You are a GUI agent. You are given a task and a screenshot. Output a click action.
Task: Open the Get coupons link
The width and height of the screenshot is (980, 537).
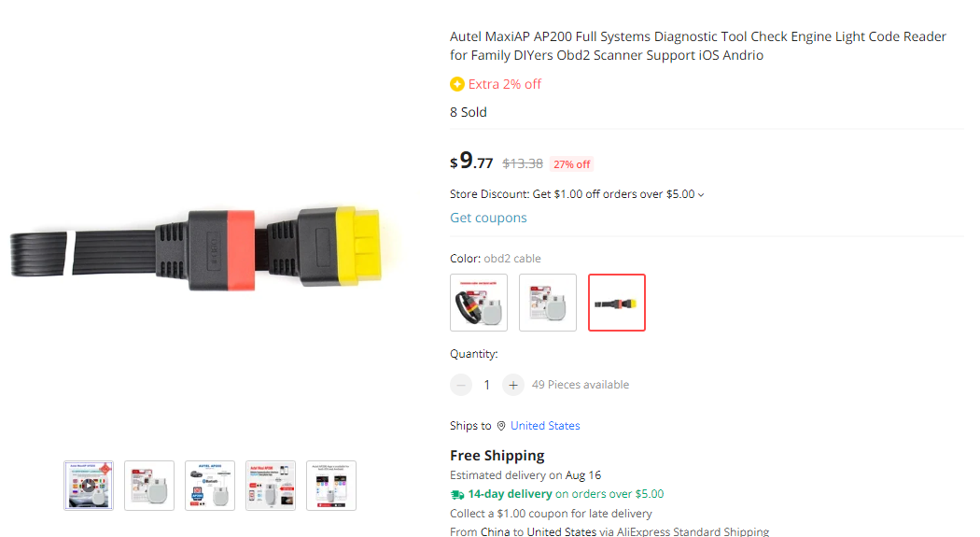point(488,218)
